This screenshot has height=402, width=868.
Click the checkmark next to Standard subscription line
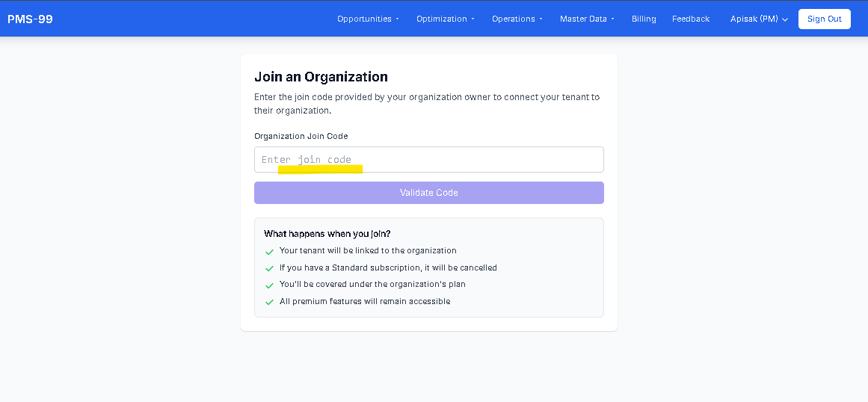tap(269, 268)
